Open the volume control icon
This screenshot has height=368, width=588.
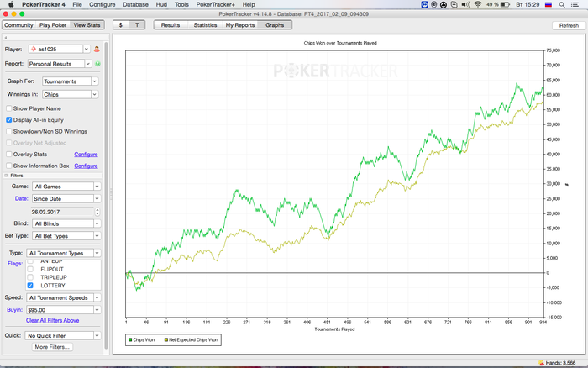pyautogui.click(x=465, y=4)
